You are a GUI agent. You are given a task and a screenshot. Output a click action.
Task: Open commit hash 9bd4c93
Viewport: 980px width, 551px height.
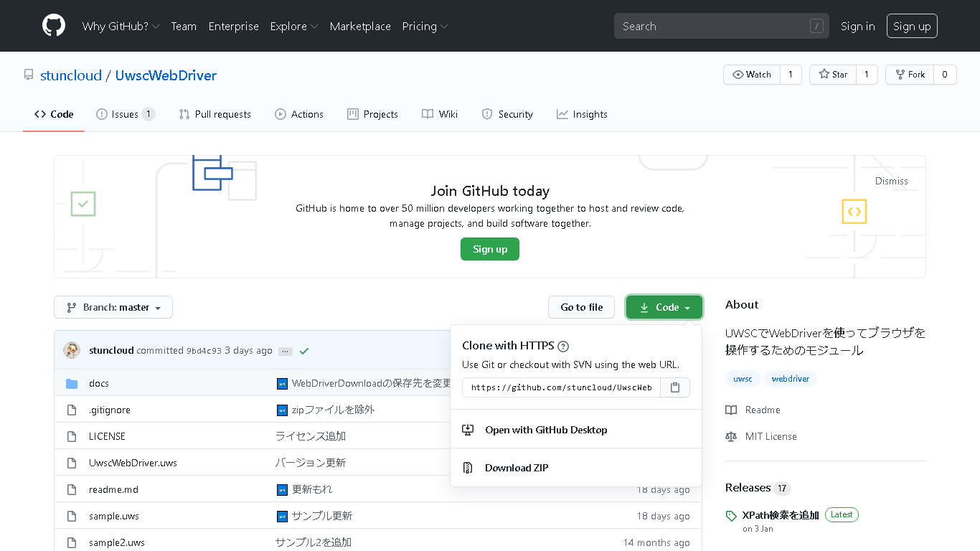[x=204, y=351]
